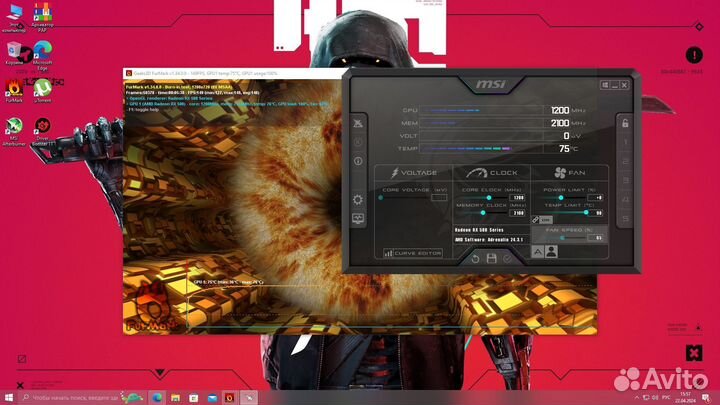The image size is (720, 405).
Task: Click the 2100 MHz MEM readout
Action: (x=568, y=123)
